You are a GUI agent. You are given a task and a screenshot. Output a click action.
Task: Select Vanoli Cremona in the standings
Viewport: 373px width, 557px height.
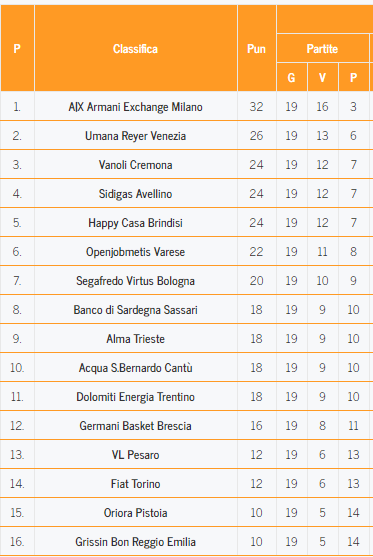tap(135, 165)
